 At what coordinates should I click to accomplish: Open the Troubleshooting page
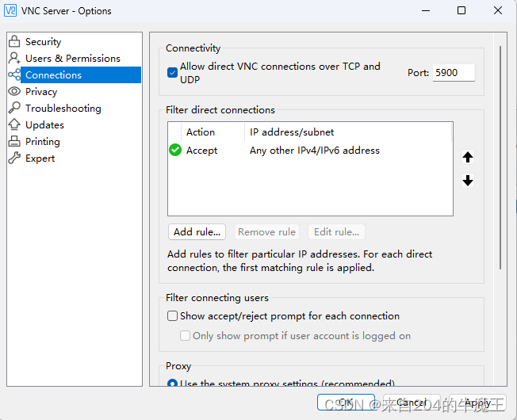click(x=63, y=108)
